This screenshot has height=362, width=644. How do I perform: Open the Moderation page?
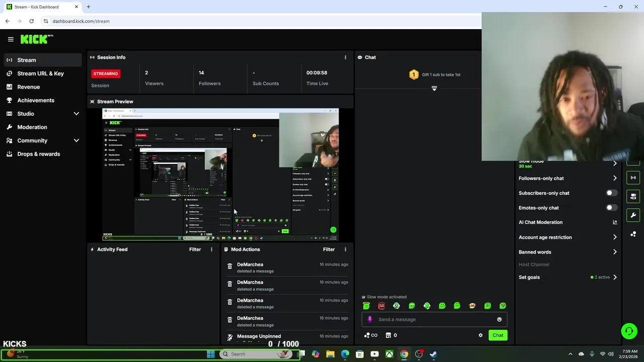click(42, 127)
